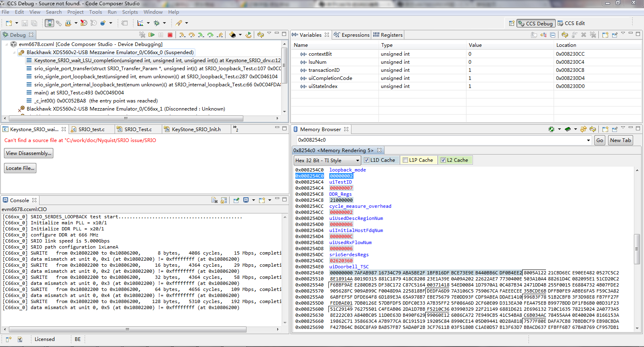Screen dimensions: 644x347
Task: Uncheck the L2 Cache checkbox
Action: click(x=443, y=160)
